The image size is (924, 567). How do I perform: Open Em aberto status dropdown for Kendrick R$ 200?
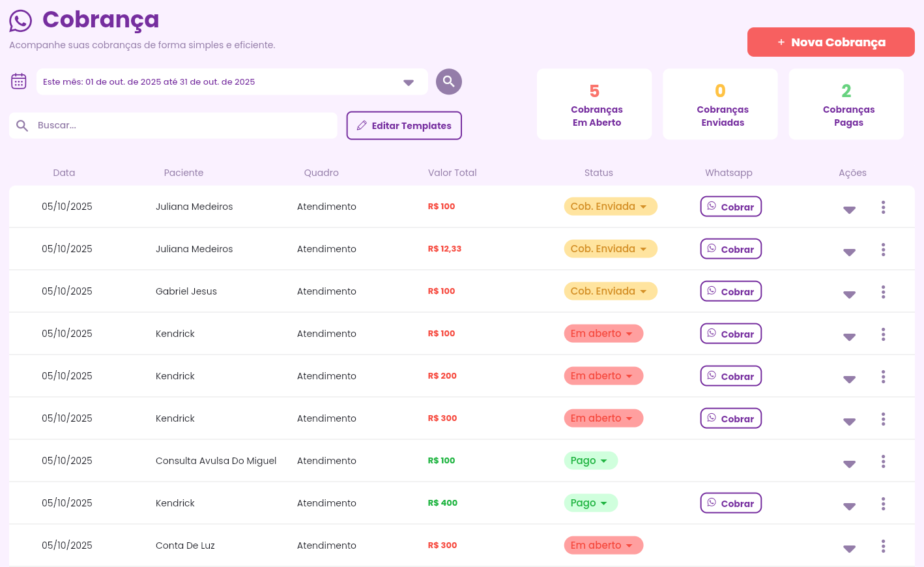pos(603,376)
